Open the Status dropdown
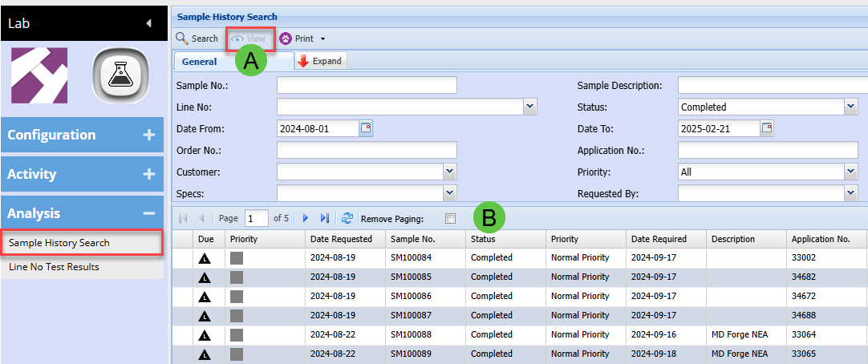868x364 pixels. pos(850,107)
